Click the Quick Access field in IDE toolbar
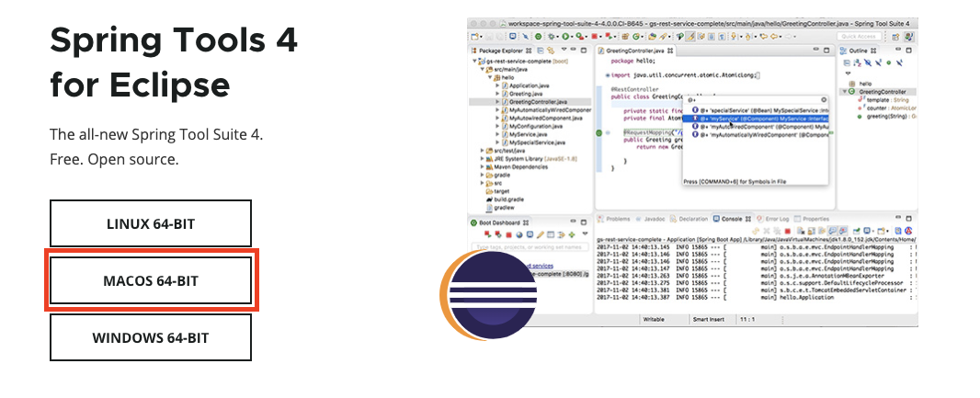 860,36
